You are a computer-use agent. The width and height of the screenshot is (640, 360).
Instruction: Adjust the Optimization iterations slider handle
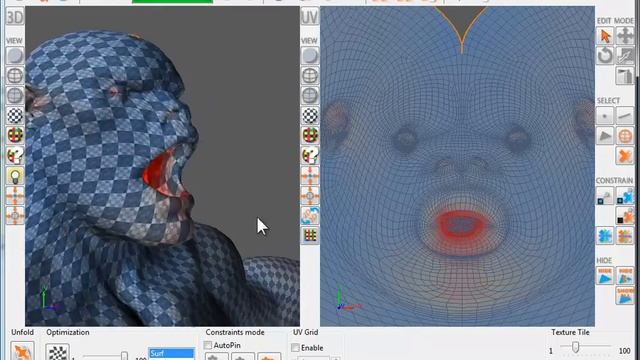124,356
